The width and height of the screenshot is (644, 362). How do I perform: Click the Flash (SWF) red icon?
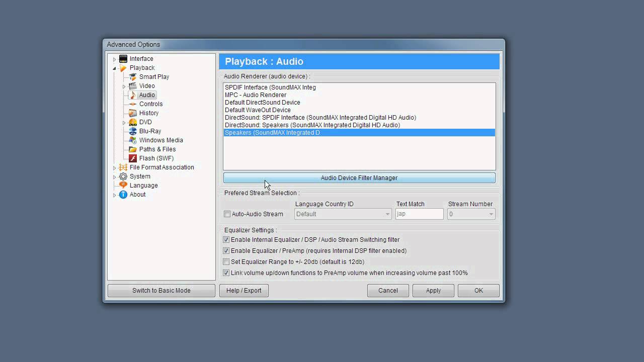[133, 158]
